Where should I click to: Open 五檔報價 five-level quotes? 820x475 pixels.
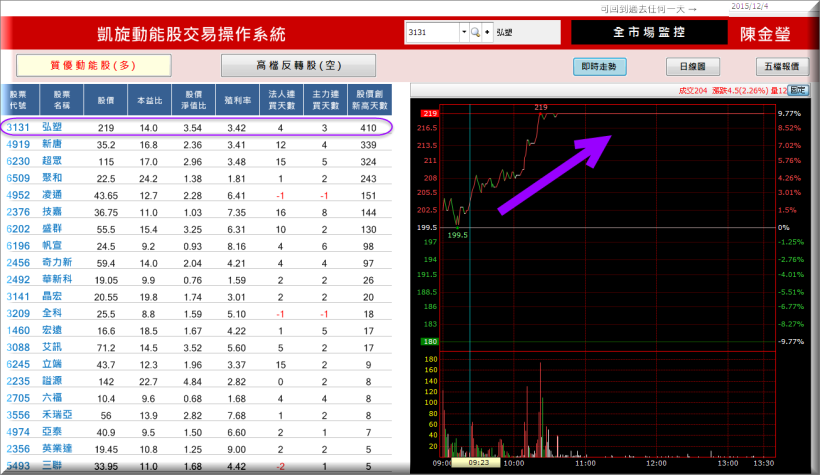782,67
